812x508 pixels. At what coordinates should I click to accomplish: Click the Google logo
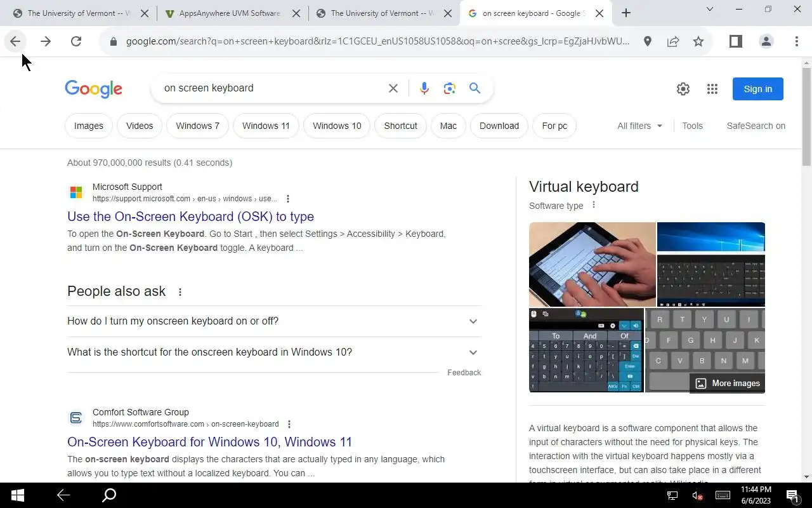click(93, 89)
